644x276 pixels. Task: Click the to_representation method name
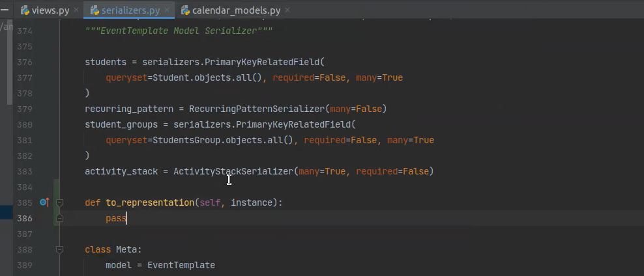pyautogui.click(x=150, y=202)
